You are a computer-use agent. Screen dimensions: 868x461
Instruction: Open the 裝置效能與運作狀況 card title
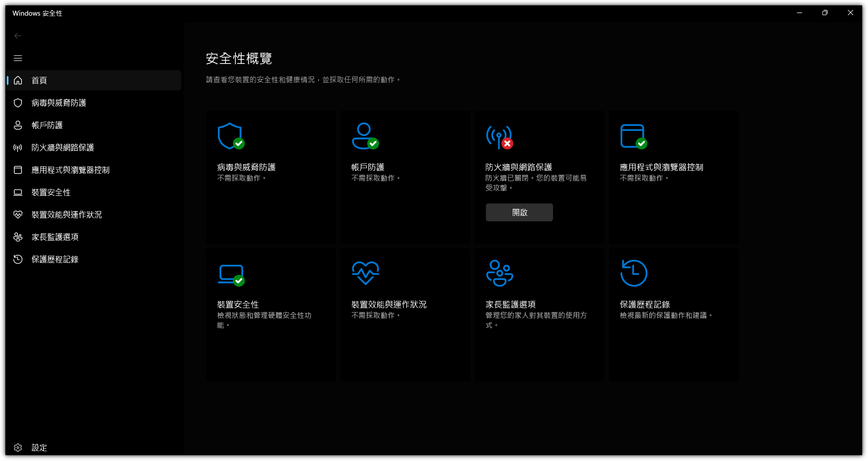pyautogui.click(x=389, y=305)
